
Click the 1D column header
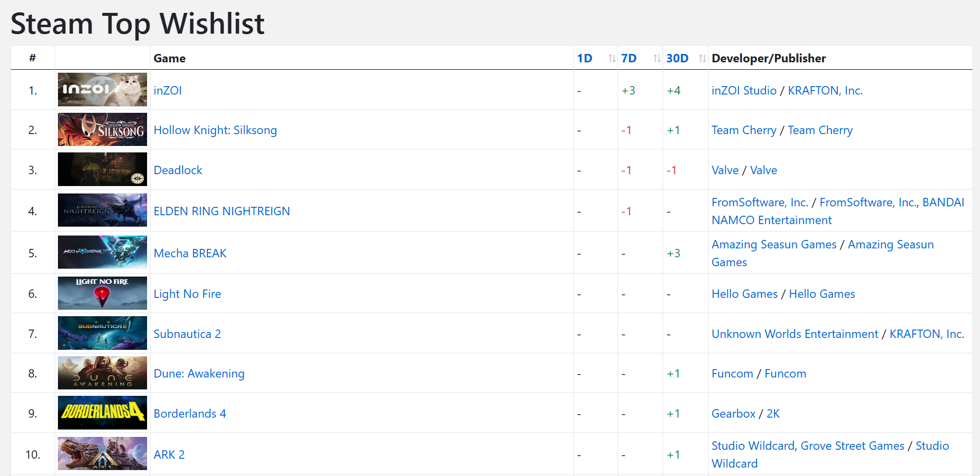tap(585, 58)
